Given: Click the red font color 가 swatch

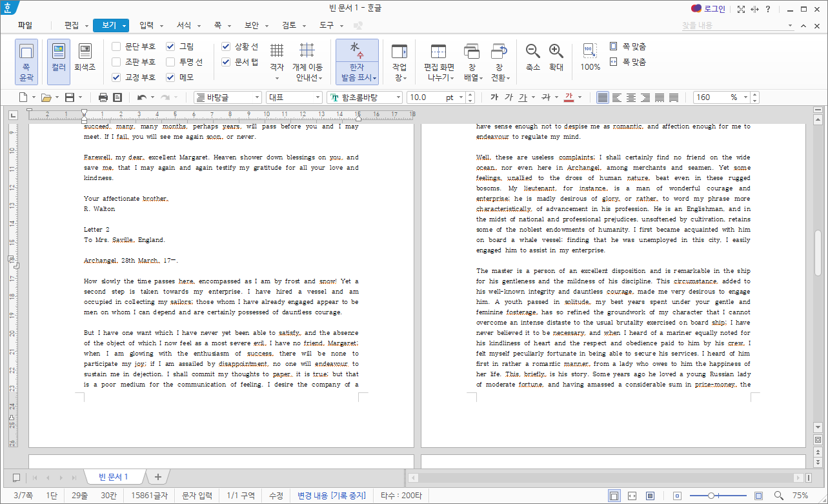Looking at the screenshot, I should [x=569, y=97].
